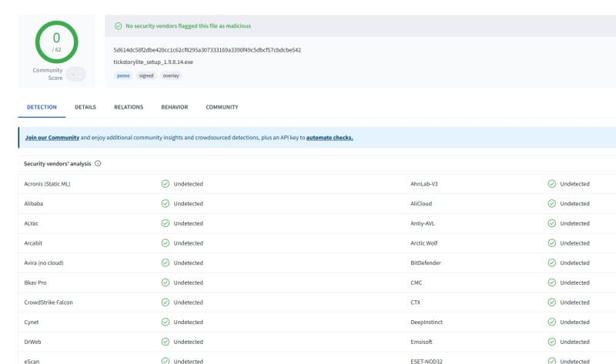Click the peexe tag
Image resolution: width=616 pixels, height=364 pixels.
point(123,75)
